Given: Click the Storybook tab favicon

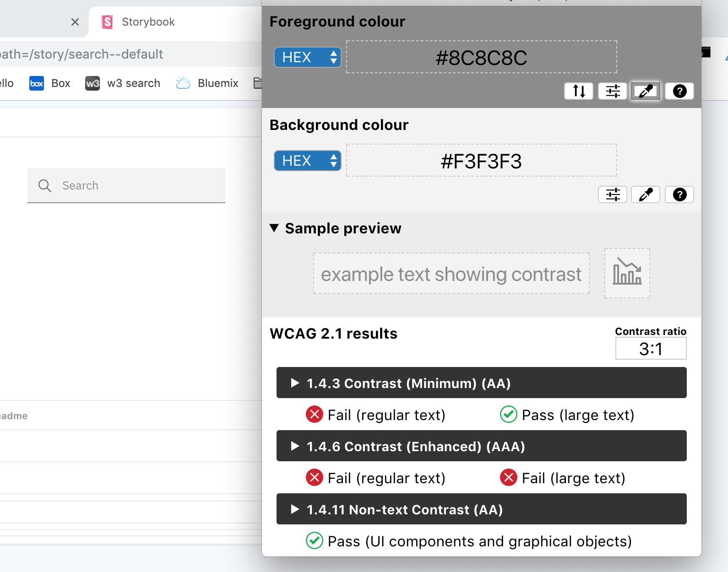Looking at the screenshot, I should click(107, 22).
